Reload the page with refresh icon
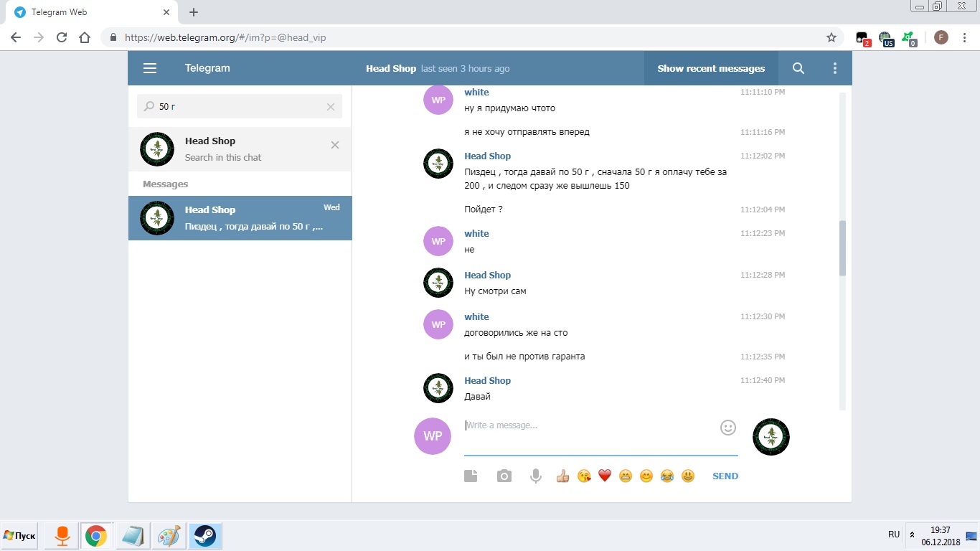Image resolution: width=980 pixels, height=551 pixels. [x=62, y=37]
